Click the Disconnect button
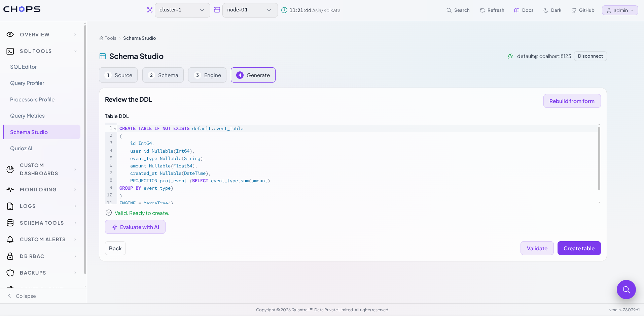644x316 pixels. click(590, 56)
